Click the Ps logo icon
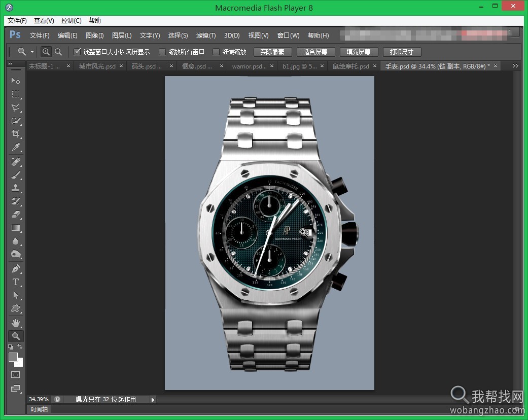The height and width of the screenshot is (420, 528). [x=15, y=34]
